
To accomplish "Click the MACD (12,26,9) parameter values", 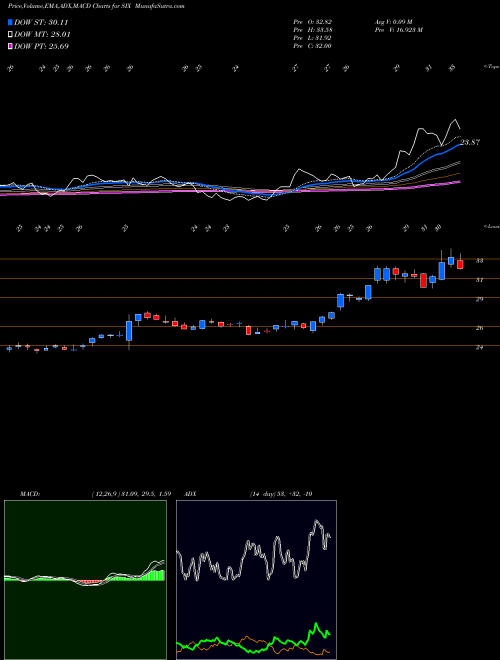I will point(131,494).
